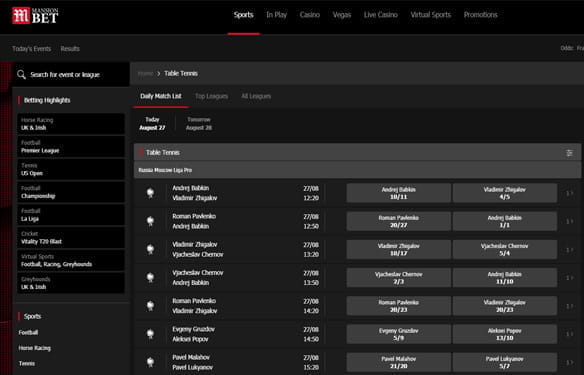
Task: Select Today August 27 date
Action: (152, 124)
